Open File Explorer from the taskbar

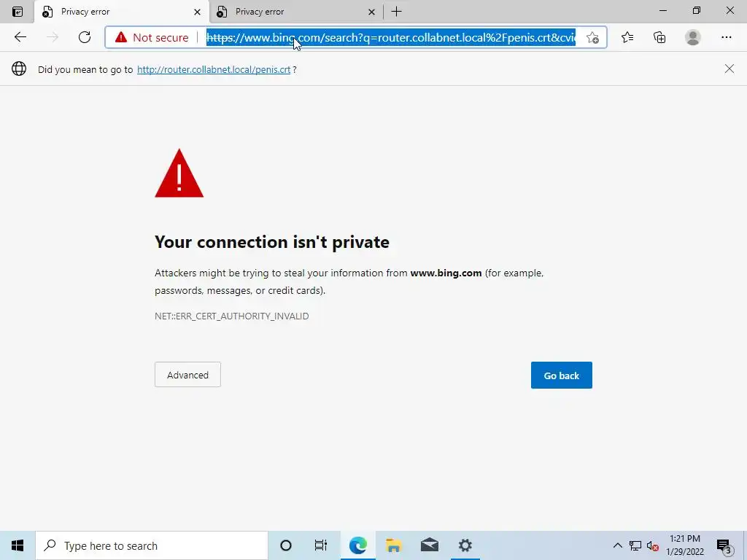coord(393,545)
